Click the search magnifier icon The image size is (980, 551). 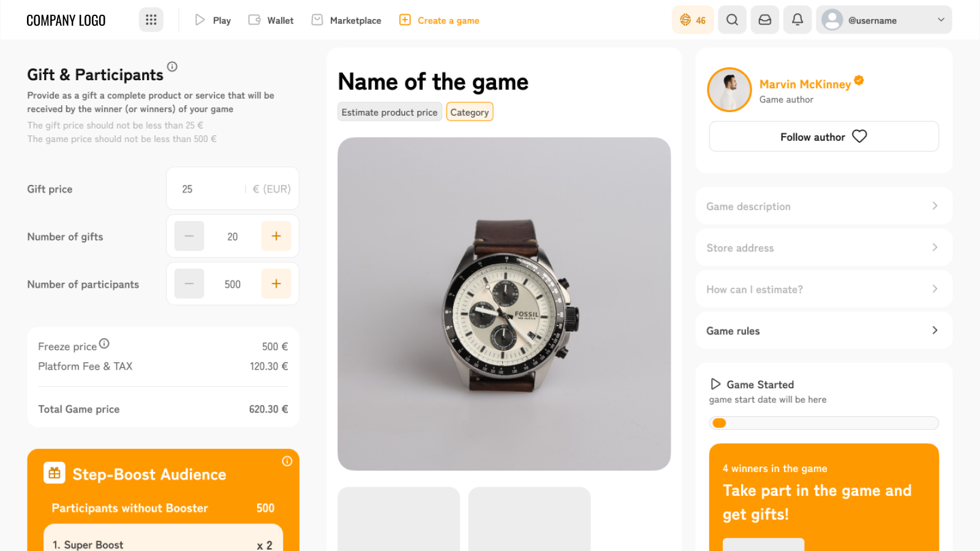[732, 20]
